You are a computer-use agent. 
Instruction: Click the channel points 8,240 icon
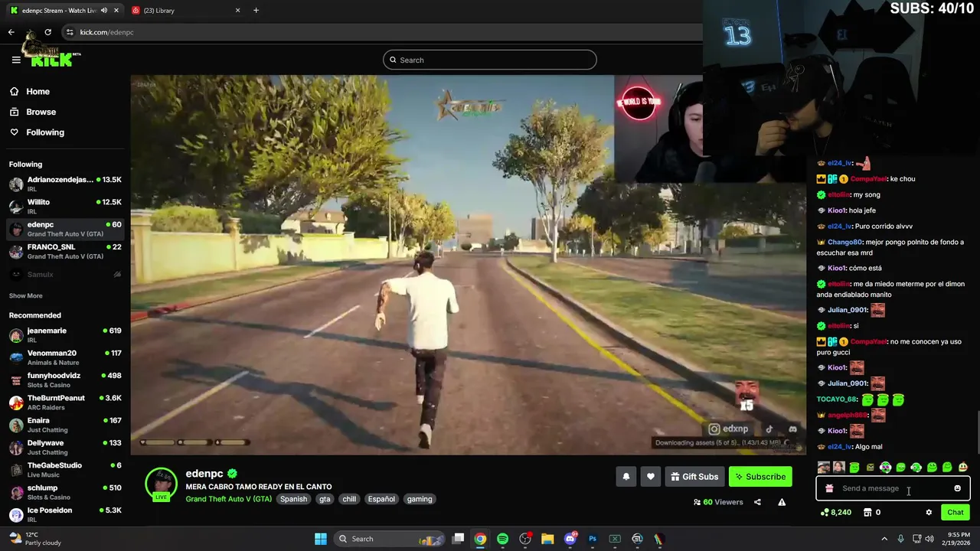click(824, 513)
